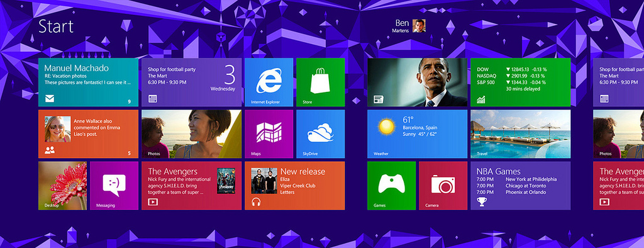Click the video play icon on the full Avengers tile
644x248 pixels.
pyautogui.click(x=153, y=202)
